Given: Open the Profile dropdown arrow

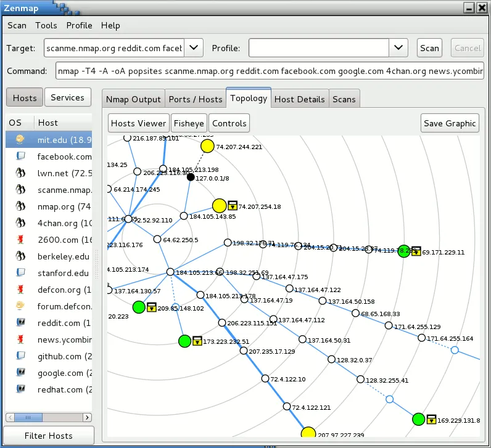Looking at the screenshot, I should (x=398, y=48).
